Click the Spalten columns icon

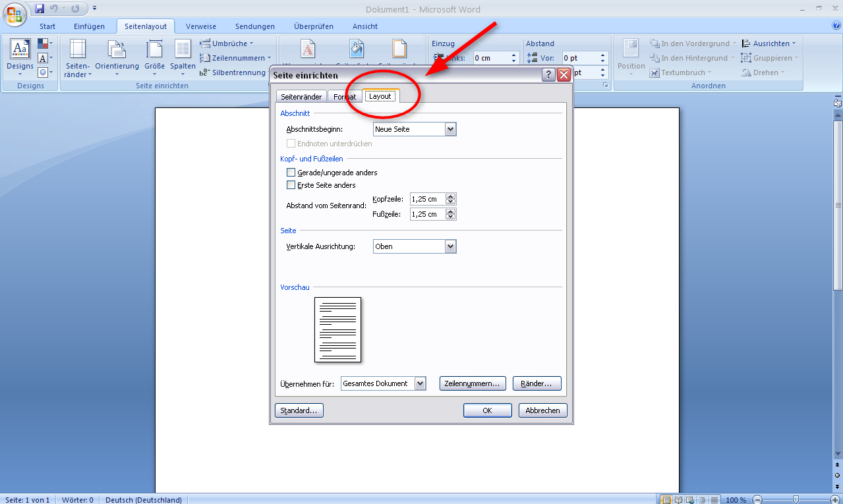pos(183,57)
